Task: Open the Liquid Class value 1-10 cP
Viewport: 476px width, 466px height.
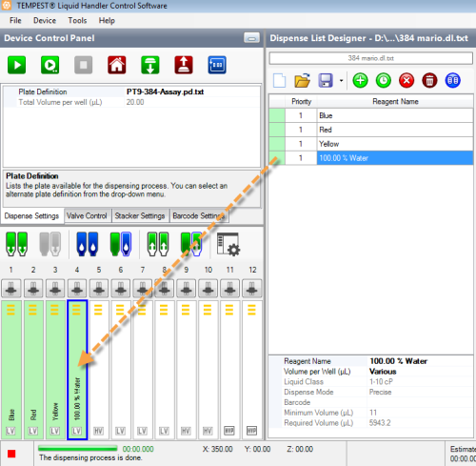Action: pyautogui.click(x=420, y=381)
